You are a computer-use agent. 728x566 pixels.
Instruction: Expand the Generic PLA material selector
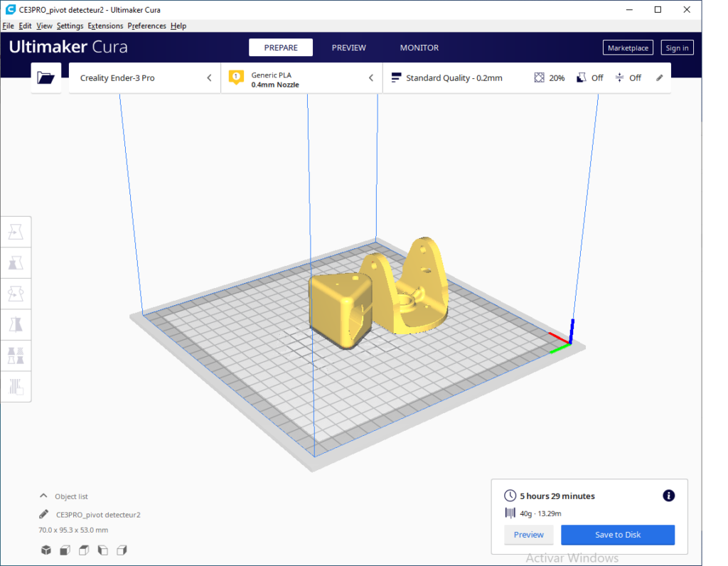[302, 78]
